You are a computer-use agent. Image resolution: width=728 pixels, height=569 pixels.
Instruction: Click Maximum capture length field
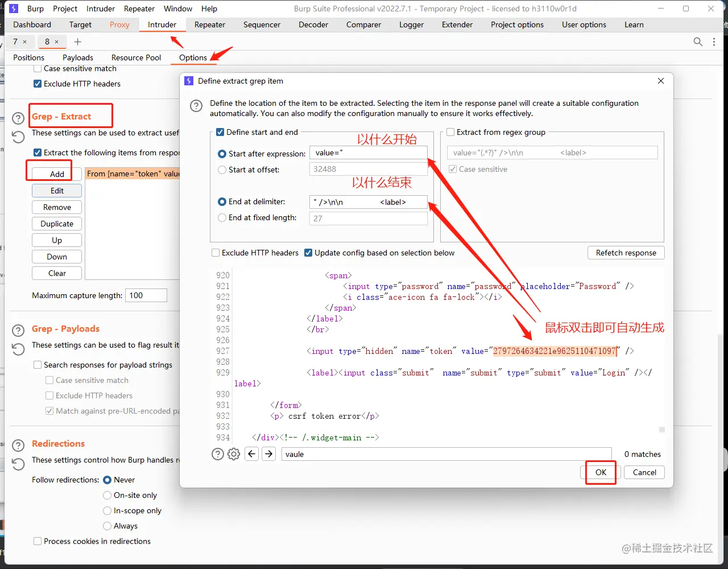pyautogui.click(x=147, y=295)
